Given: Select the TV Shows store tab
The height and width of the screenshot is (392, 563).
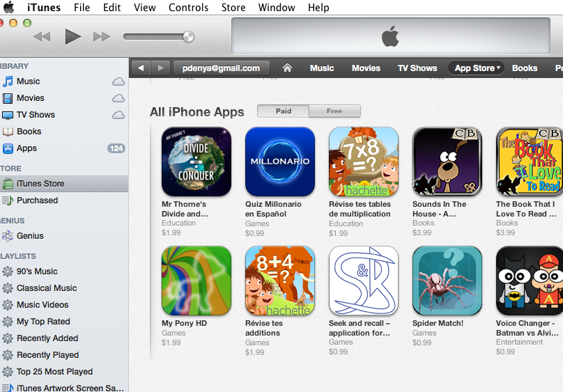Looking at the screenshot, I should 417,68.
